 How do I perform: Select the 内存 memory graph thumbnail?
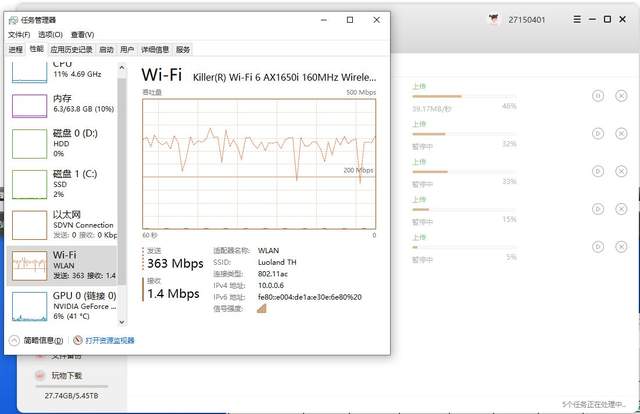[x=29, y=106]
